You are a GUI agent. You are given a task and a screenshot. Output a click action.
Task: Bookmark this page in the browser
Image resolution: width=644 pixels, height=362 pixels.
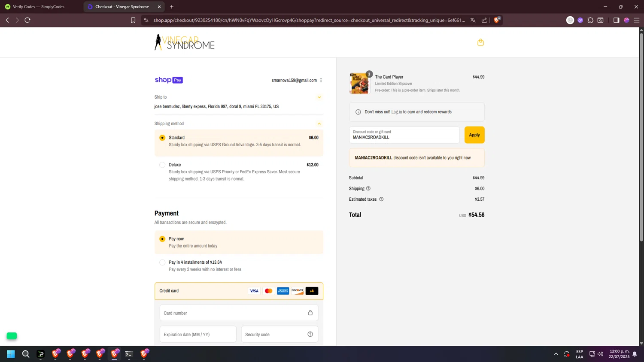(133, 20)
